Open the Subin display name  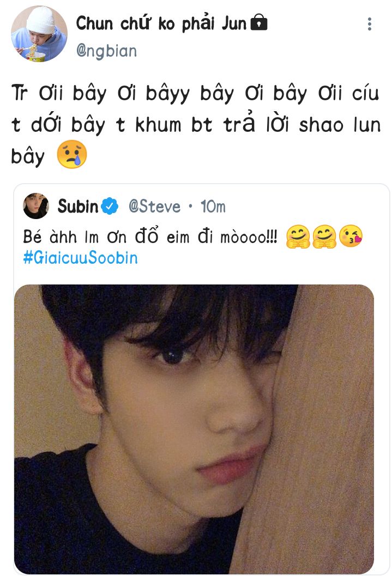[77, 206]
